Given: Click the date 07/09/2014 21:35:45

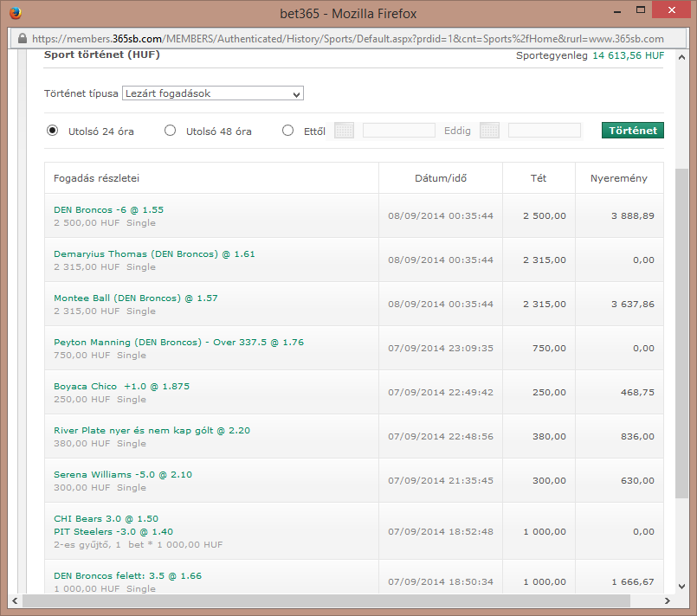Looking at the screenshot, I should (x=441, y=480).
